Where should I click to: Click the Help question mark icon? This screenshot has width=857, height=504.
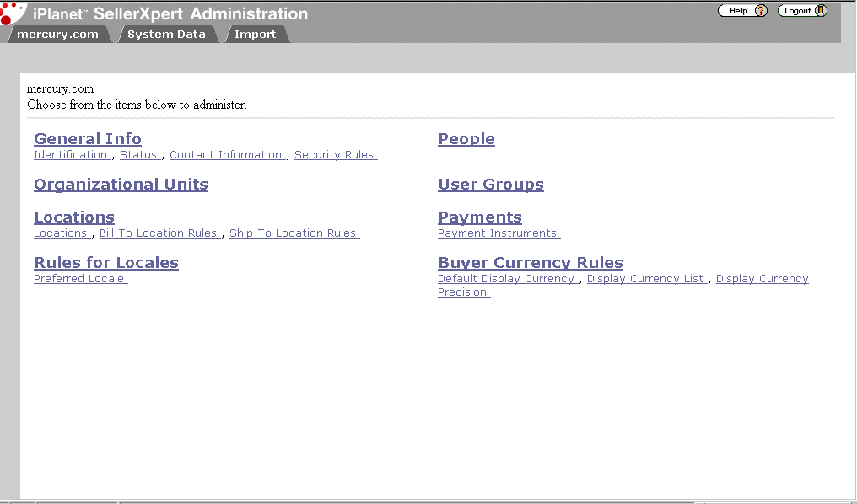click(x=761, y=10)
